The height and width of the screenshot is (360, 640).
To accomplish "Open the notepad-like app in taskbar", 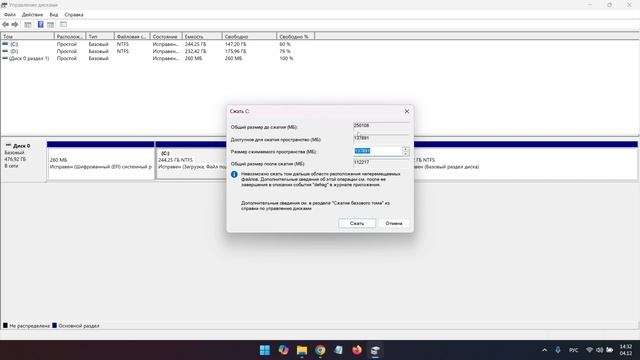I will coord(339,350).
